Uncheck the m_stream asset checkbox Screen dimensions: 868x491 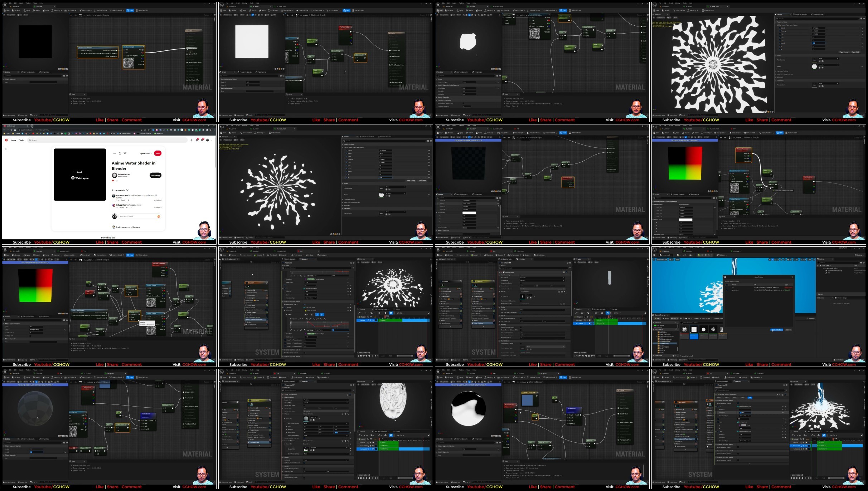(727, 290)
